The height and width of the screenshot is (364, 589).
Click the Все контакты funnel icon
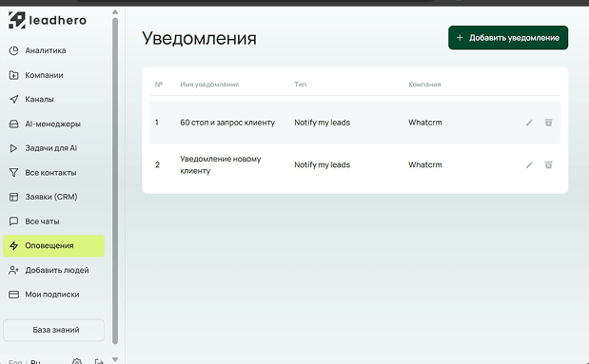point(13,173)
